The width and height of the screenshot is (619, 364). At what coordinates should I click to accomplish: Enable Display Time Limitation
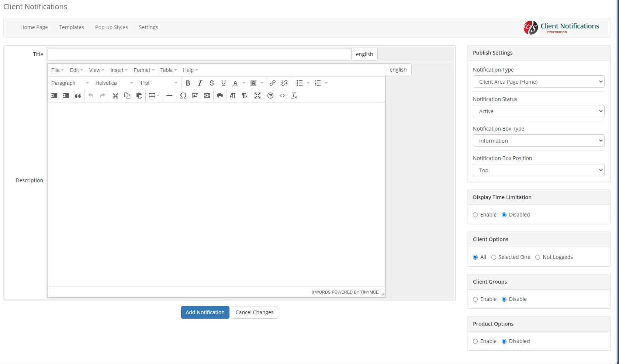point(476,215)
